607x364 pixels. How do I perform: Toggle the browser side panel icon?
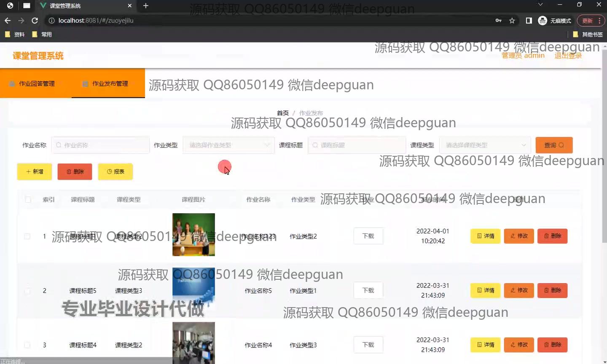pos(529,21)
